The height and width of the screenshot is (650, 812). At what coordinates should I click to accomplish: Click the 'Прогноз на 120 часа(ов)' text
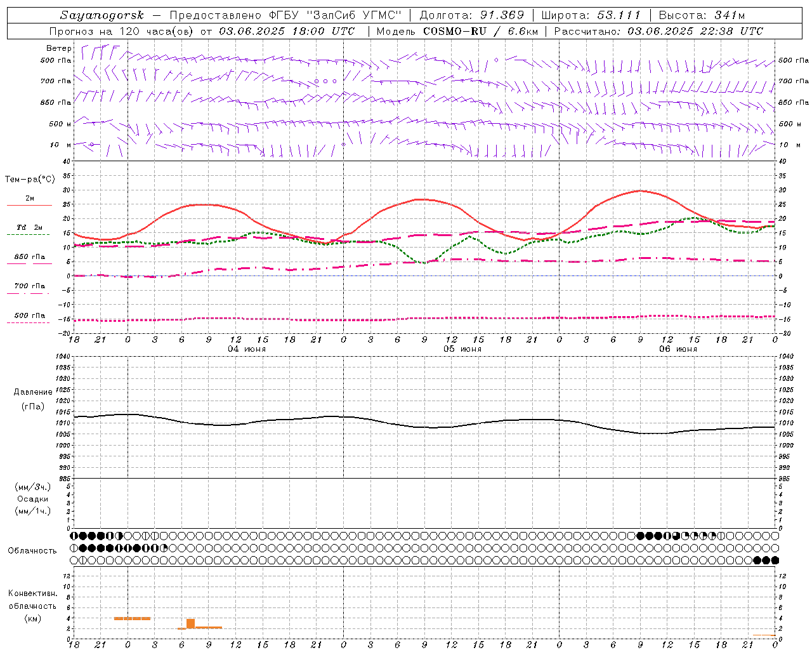tap(122, 31)
